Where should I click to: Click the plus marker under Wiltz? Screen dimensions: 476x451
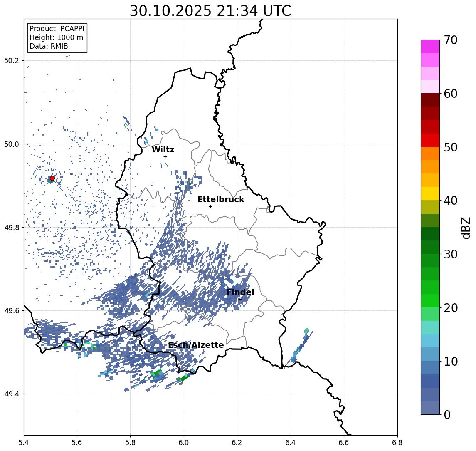tap(165, 156)
